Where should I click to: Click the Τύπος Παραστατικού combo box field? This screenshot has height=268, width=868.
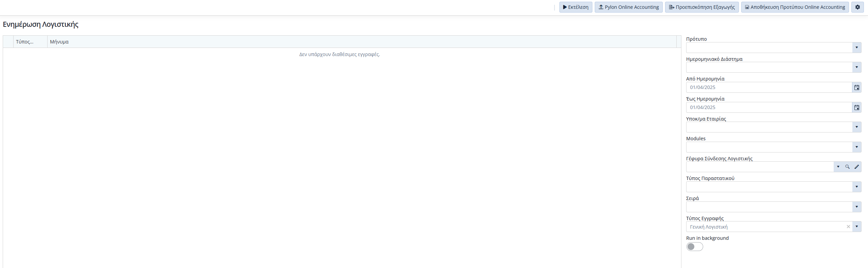tap(769, 187)
